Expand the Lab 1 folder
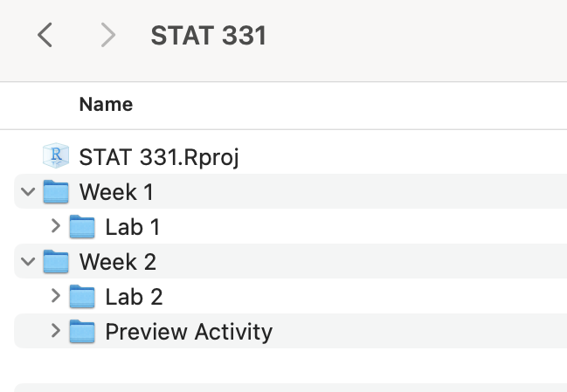The image size is (567, 392). click(56, 227)
